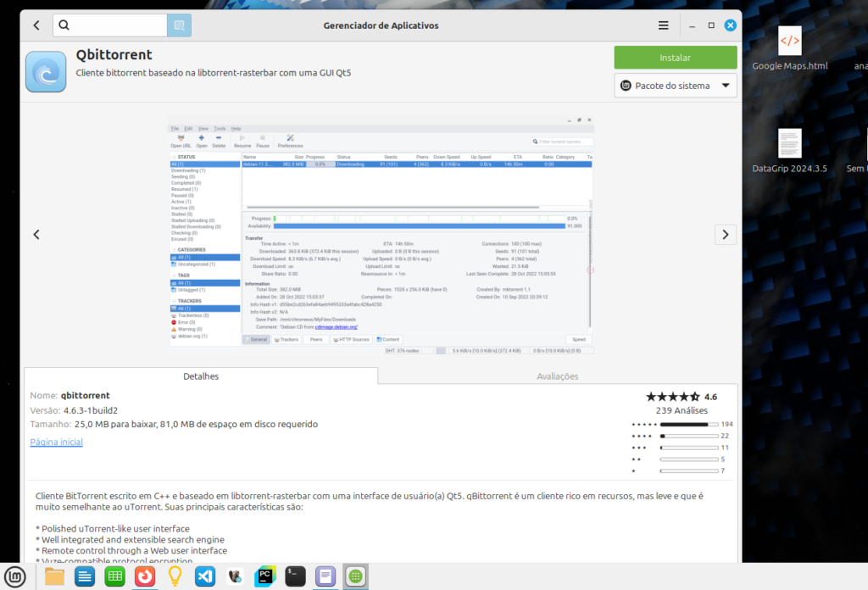Open the "Página inicial" link

(56, 442)
